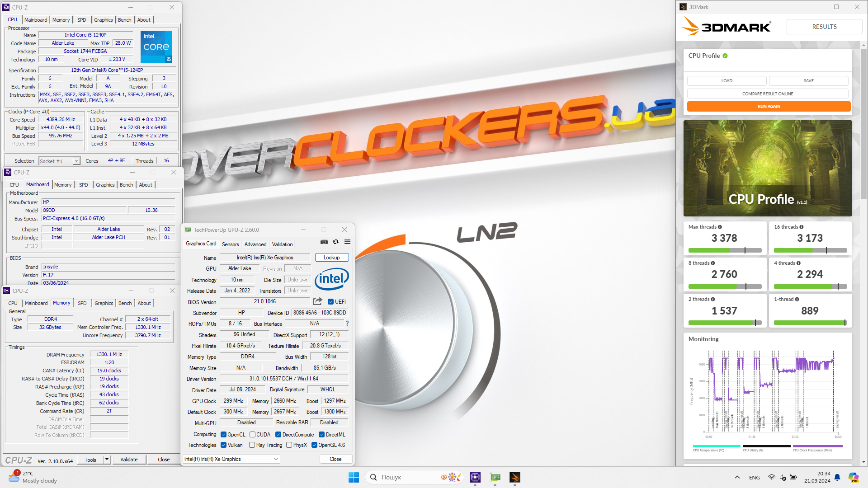Toggle the Vulkan checkbox
The width and height of the screenshot is (868, 488).
point(223,445)
